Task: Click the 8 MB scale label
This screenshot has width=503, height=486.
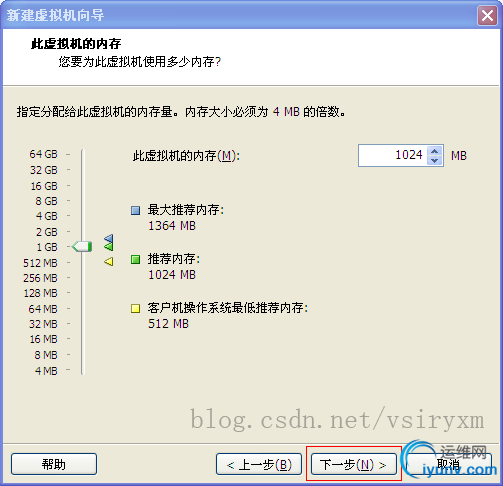Action: click(x=46, y=355)
